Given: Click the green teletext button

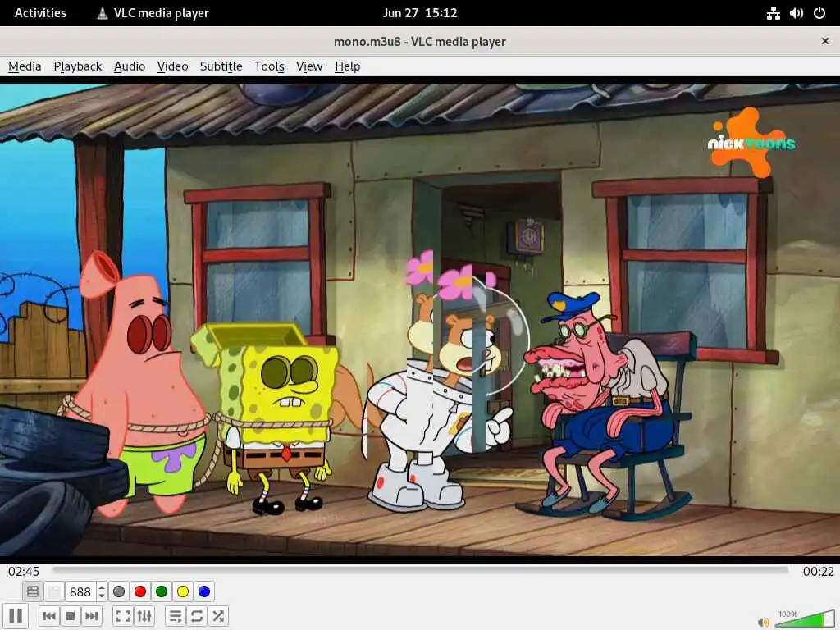Looking at the screenshot, I should click(x=162, y=591).
